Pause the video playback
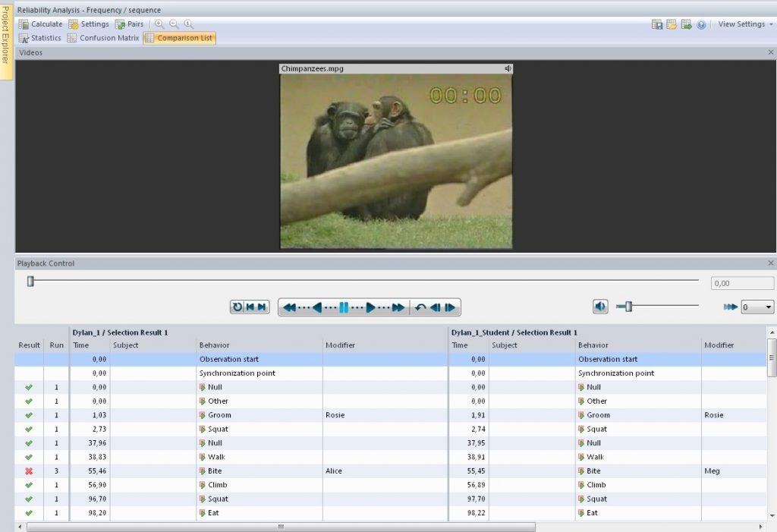The width and height of the screenshot is (777, 532). point(345,307)
